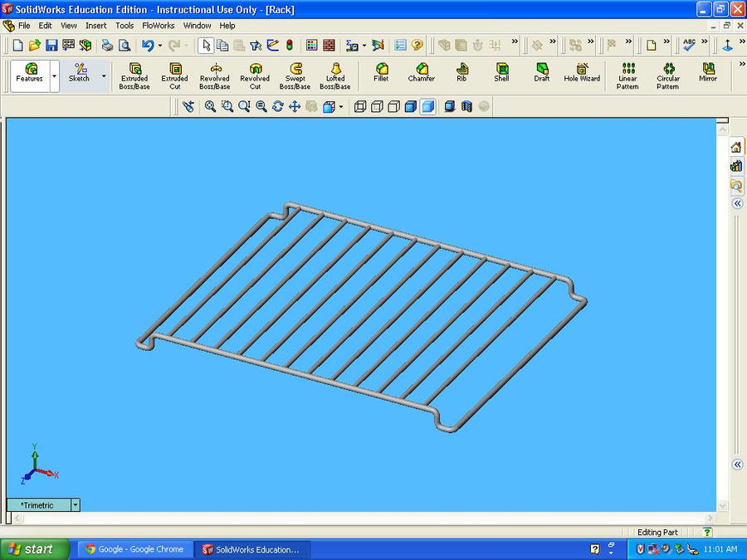Click the yellow question mark Help icon
Image resolution: width=747 pixels, height=560 pixels.
(x=417, y=46)
